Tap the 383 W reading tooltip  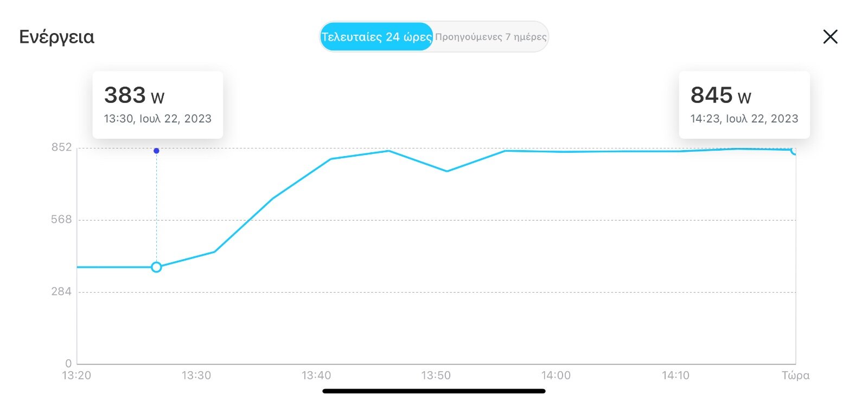point(157,105)
